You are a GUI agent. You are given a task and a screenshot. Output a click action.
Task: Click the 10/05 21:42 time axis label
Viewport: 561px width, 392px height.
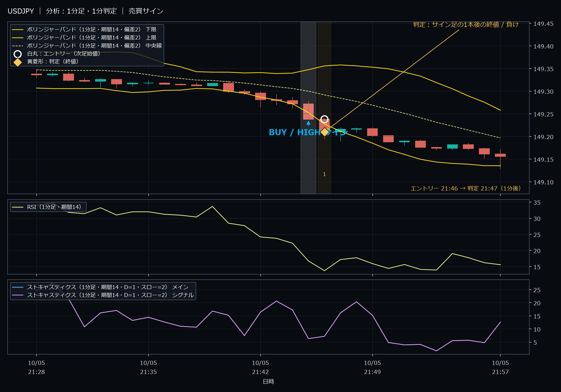coord(261,367)
